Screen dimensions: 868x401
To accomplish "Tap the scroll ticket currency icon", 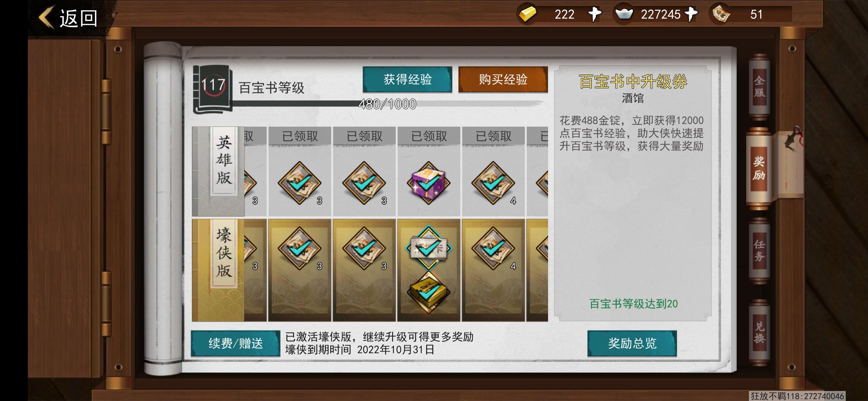I will point(721,14).
